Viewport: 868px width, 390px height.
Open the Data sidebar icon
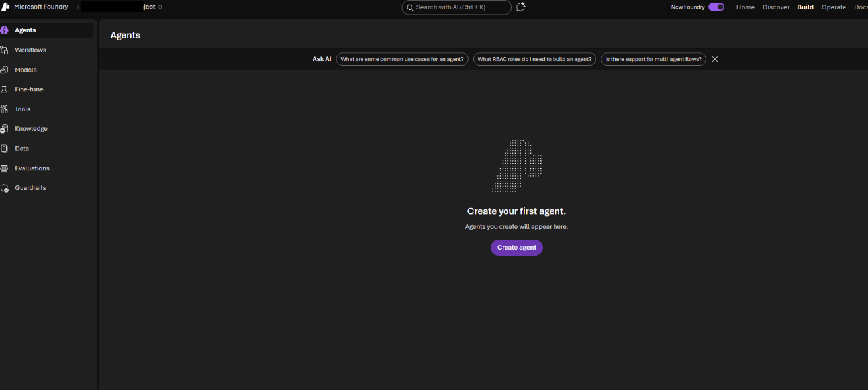click(4, 148)
